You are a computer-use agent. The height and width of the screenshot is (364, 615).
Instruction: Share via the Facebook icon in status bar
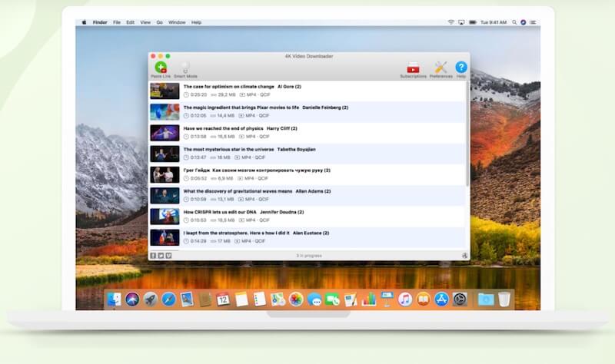pos(153,256)
